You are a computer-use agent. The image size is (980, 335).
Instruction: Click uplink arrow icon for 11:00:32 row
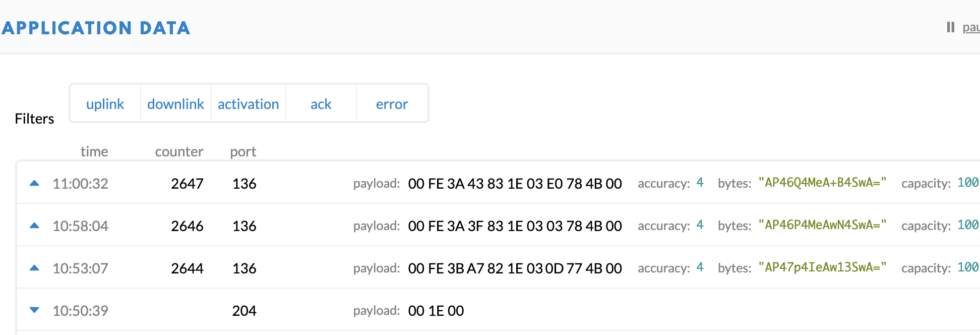(34, 183)
